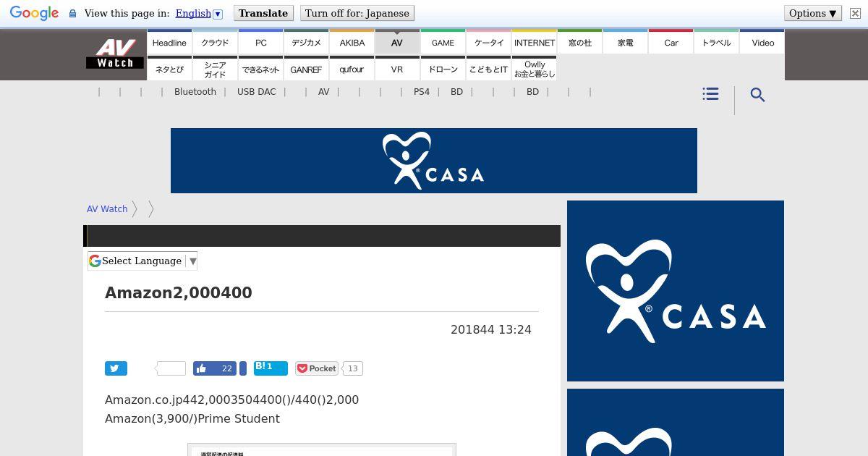Click the AV Watch site logo
This screenshot has height=456, width=868.
tap(115, 54)
